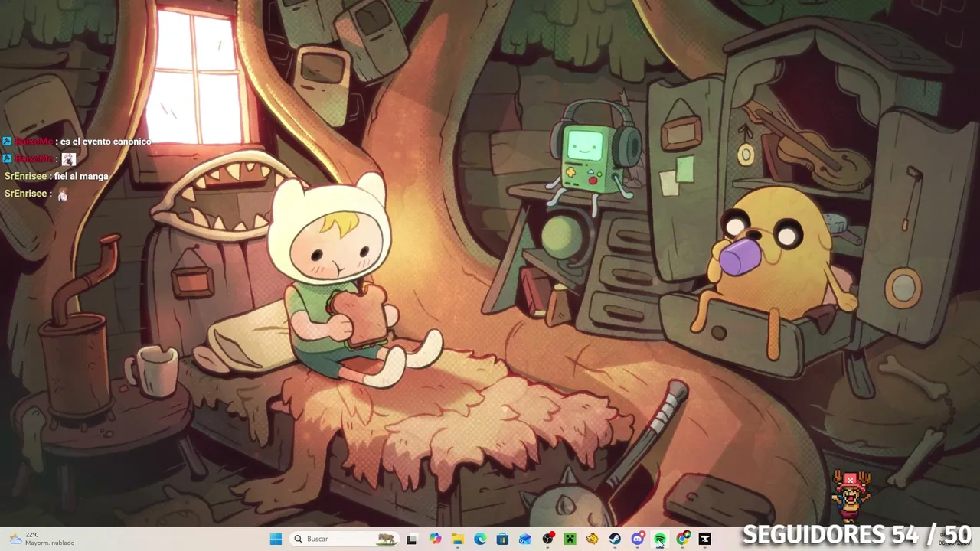Click the white emote in BaixoMc's message
Image resolution: width=980 pixels, height=551 pixels.
(x=68, y=159)
